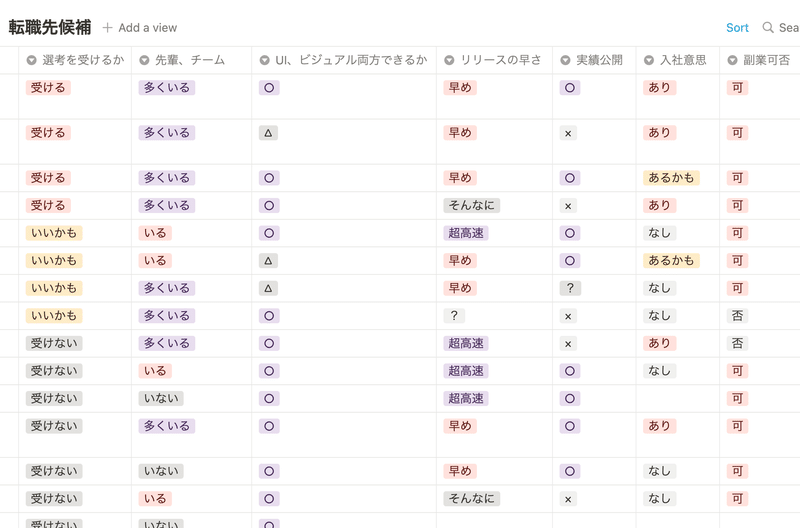Select 否 in the いいかも row
The width and height of the screenshot is (800, 528).
[737, 316]
